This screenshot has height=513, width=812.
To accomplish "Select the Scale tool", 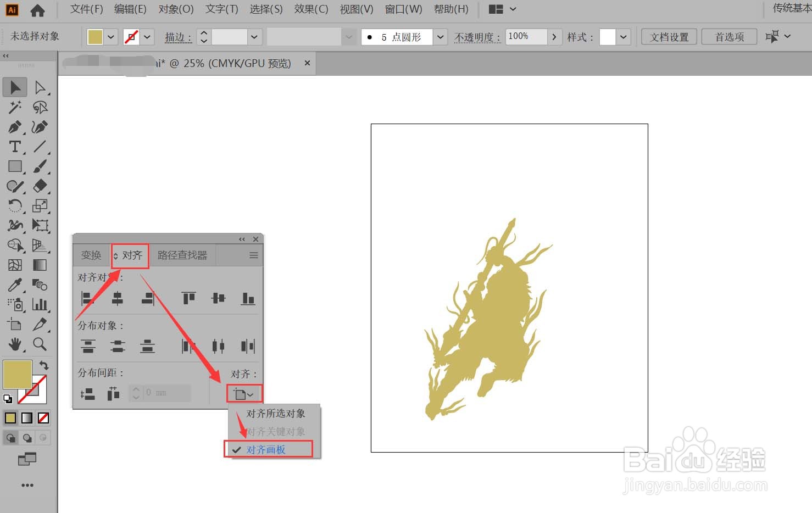I will pyautogui.click(x=40, y=206).
